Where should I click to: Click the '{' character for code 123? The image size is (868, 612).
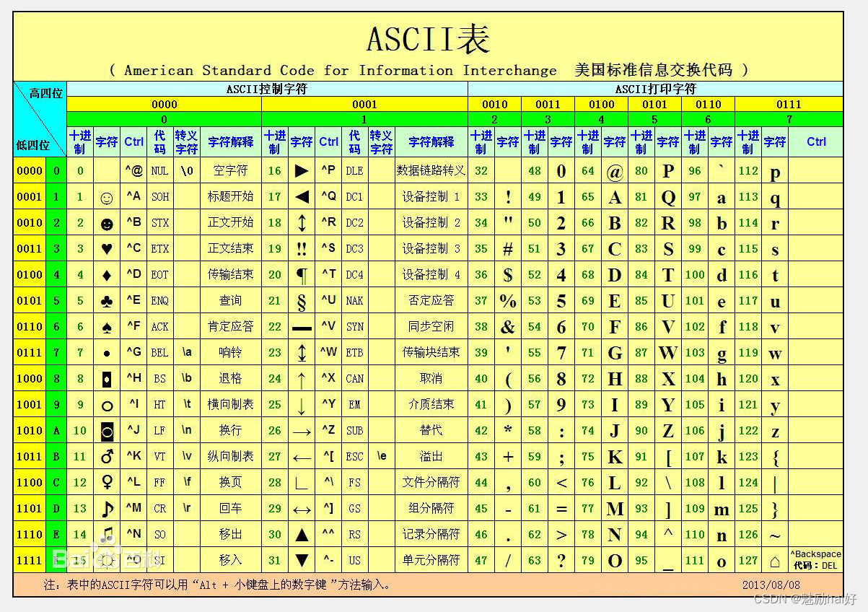[775, 458]
